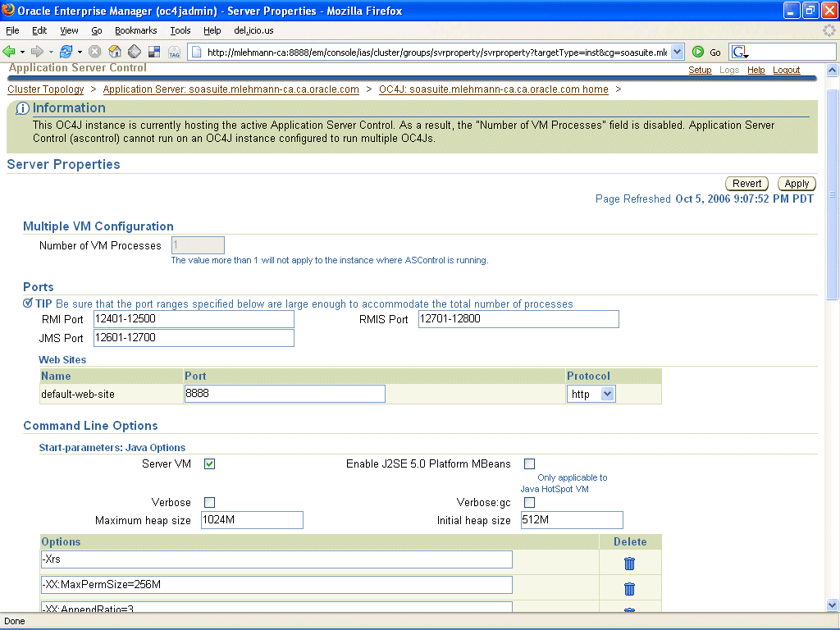Click the Home icon in toolbar

[x=115, y=52]
